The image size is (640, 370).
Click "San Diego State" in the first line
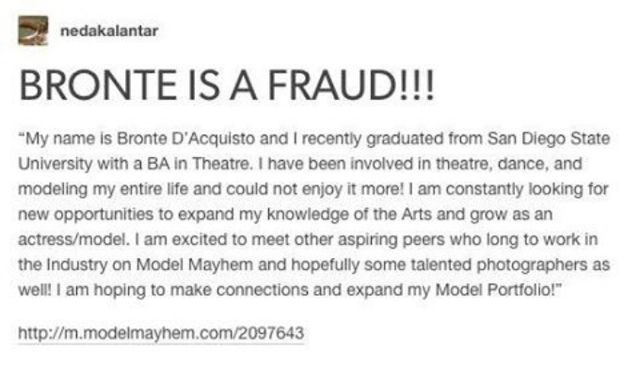coord(549,139)
